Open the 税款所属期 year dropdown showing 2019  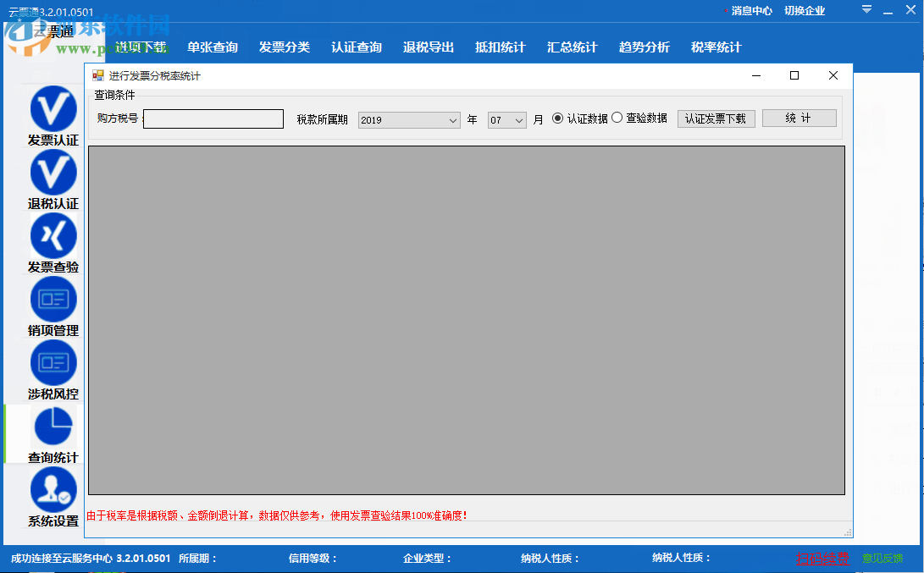[x=408, y=119]
